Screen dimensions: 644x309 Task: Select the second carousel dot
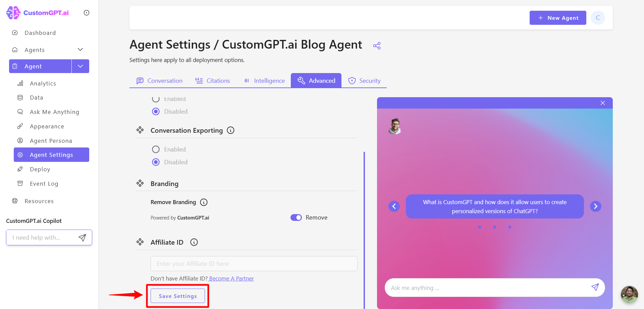pos(495,227)
